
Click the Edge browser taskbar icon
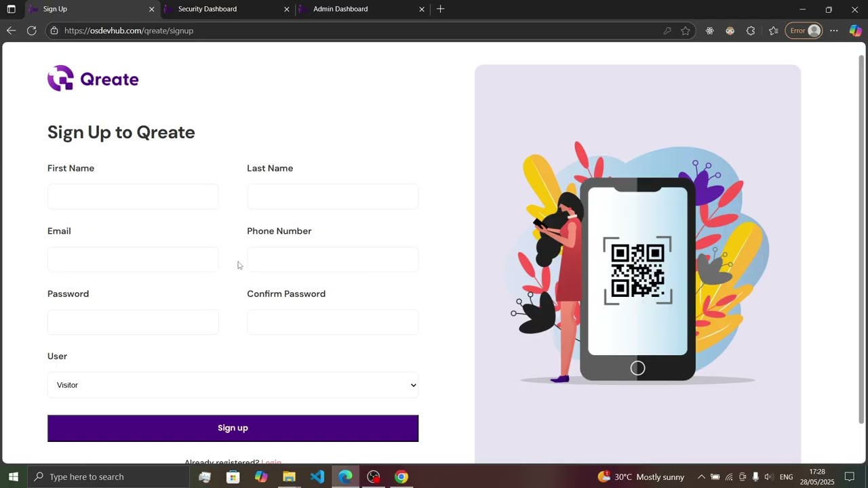(346, 476)
